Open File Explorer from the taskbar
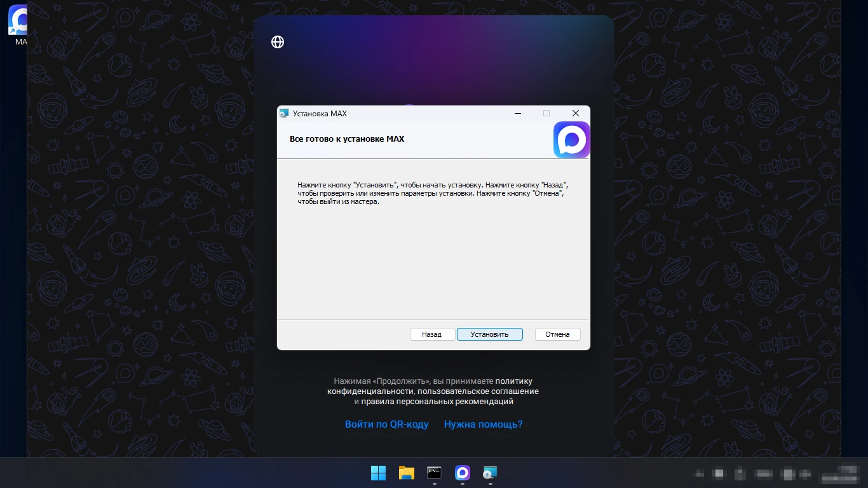This screenshot has width=868, height=488. pos(406,473)
